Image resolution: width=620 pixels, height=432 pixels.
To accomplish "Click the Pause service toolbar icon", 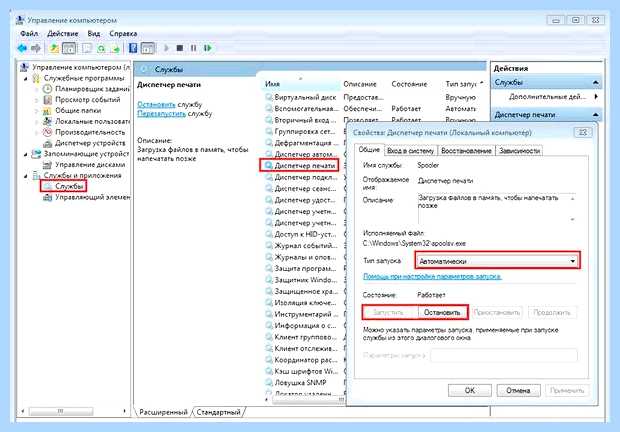I will (193, 48).
